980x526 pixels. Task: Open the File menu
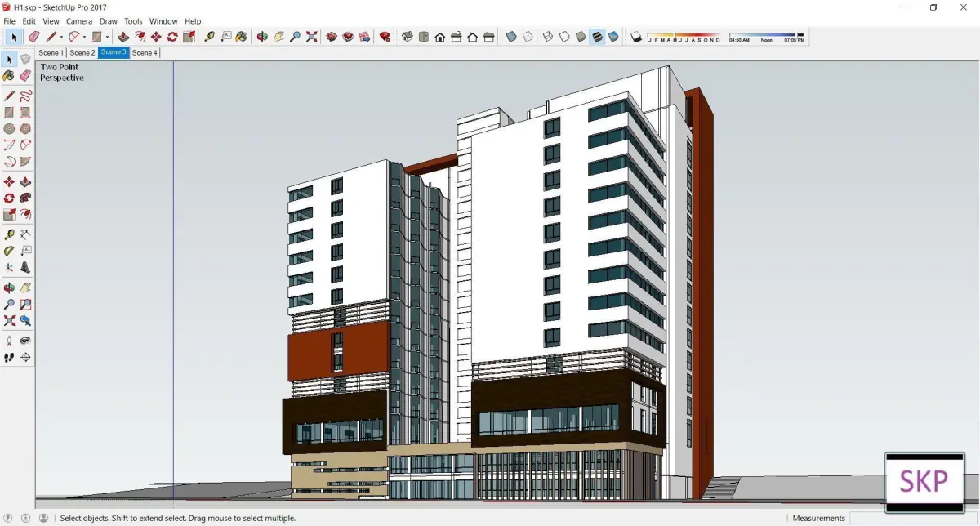[x=9, y=21]
